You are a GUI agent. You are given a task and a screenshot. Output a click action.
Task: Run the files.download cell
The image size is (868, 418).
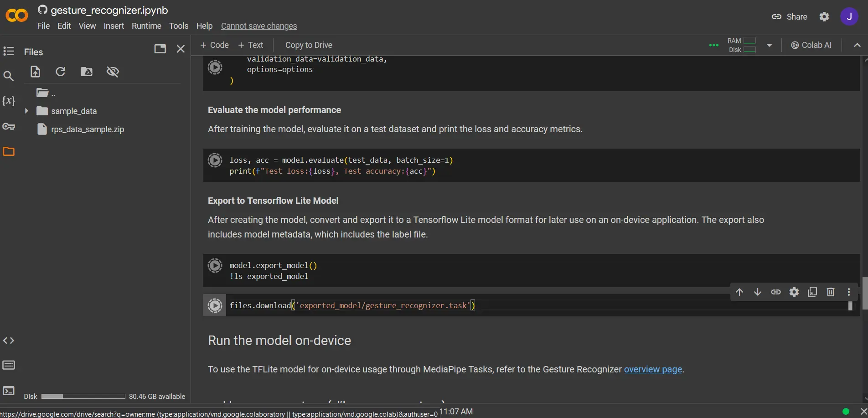pos(215,305)
